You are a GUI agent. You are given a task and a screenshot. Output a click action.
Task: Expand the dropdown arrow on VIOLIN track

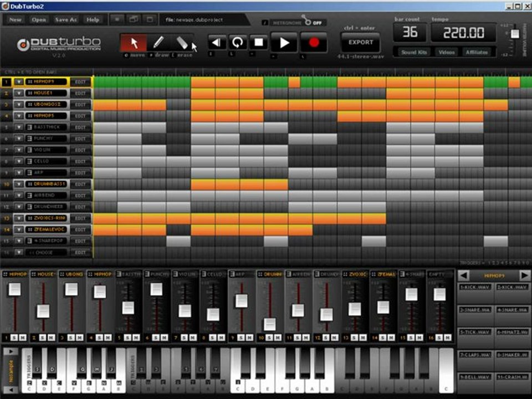pos(19,150)
